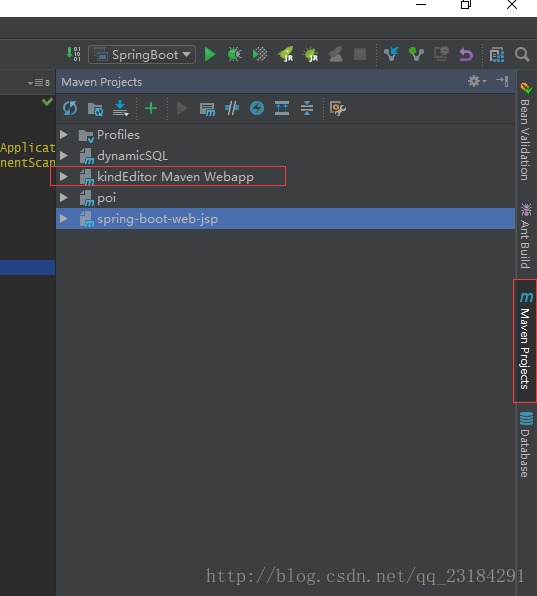537x596 pixels.
Task: Switch to Maven Projects side tab
Action: [526, 341]
